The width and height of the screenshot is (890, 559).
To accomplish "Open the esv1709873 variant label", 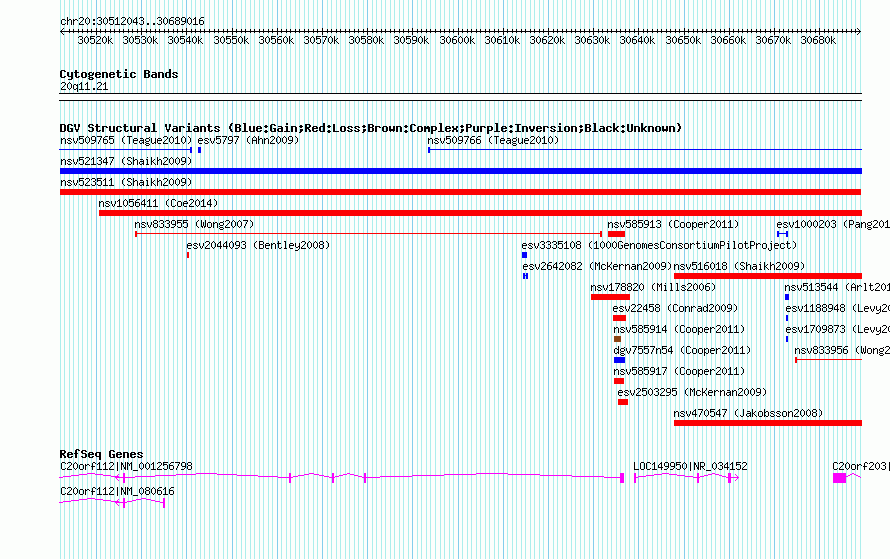I will click(837, 329).
